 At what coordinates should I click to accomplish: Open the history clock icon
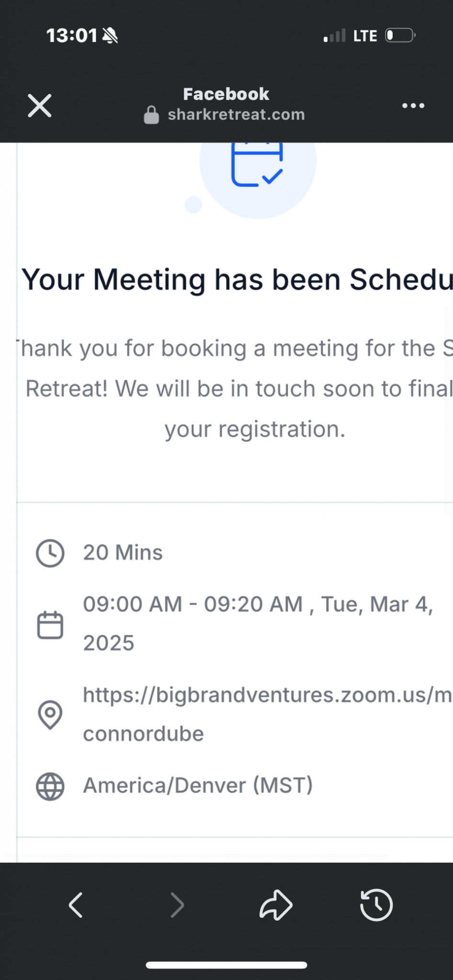pyautogui.click(x=376, y=905)
